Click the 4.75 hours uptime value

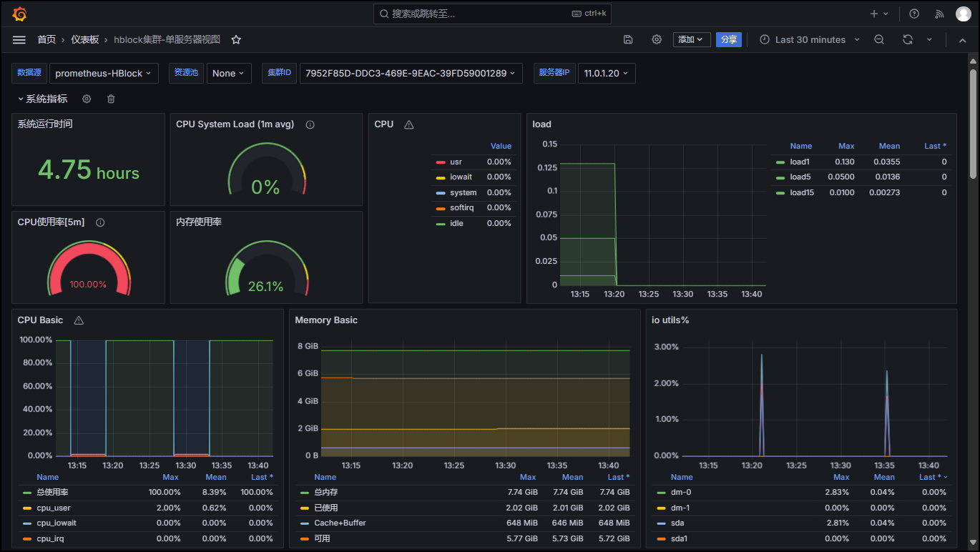tap(88, 170)
